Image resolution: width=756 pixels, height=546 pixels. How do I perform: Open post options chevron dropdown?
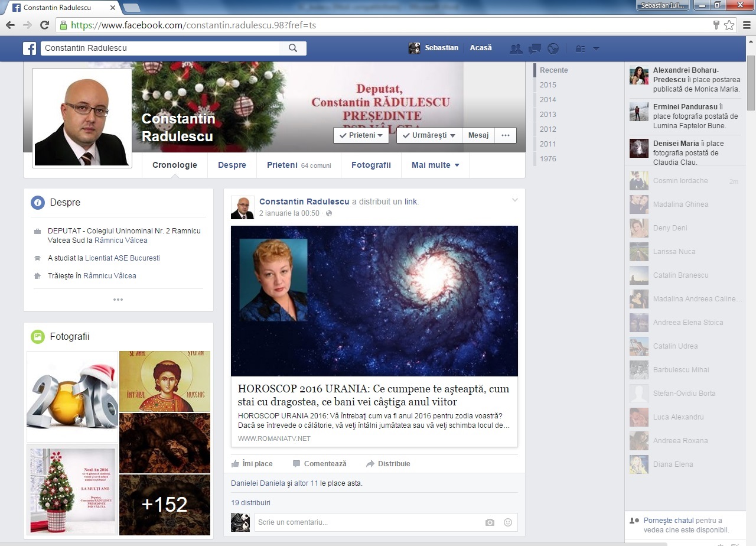[x=514, y=200]
